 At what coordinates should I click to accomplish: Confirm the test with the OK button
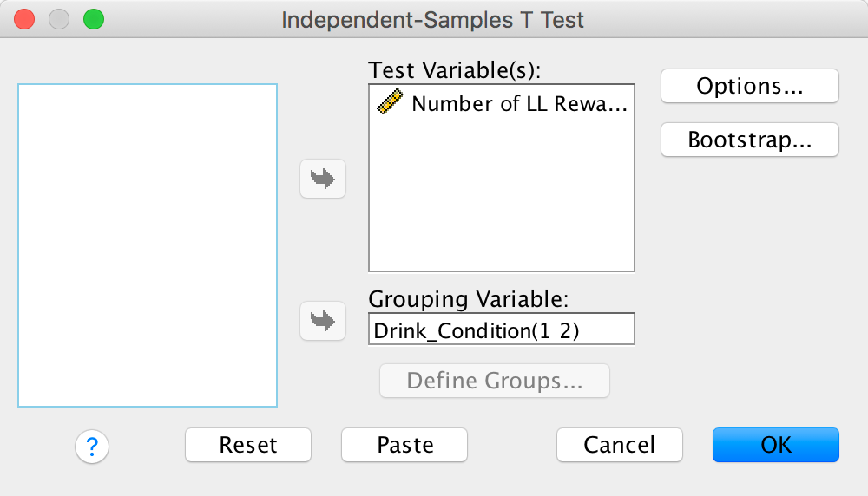[776, 445]
